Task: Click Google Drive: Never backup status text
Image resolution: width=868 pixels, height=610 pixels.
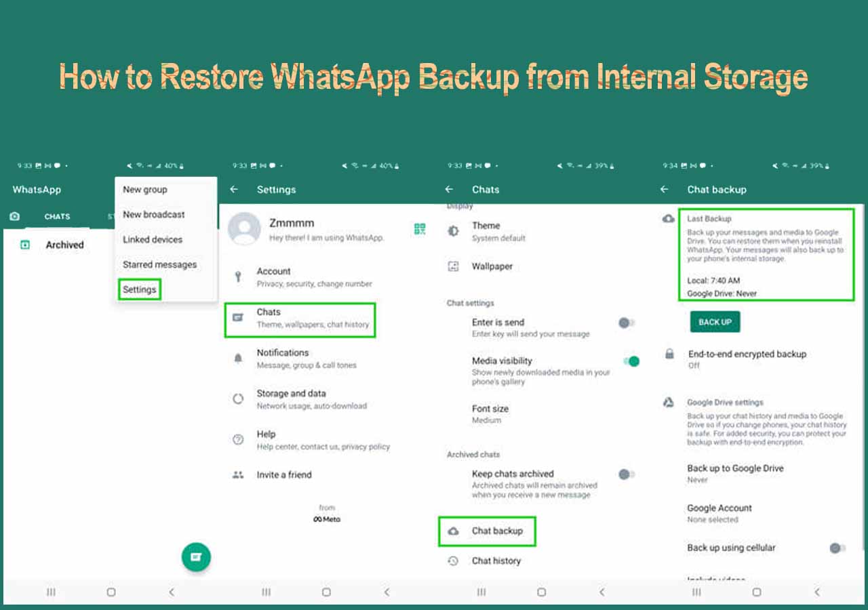Action: pos(722,294)
